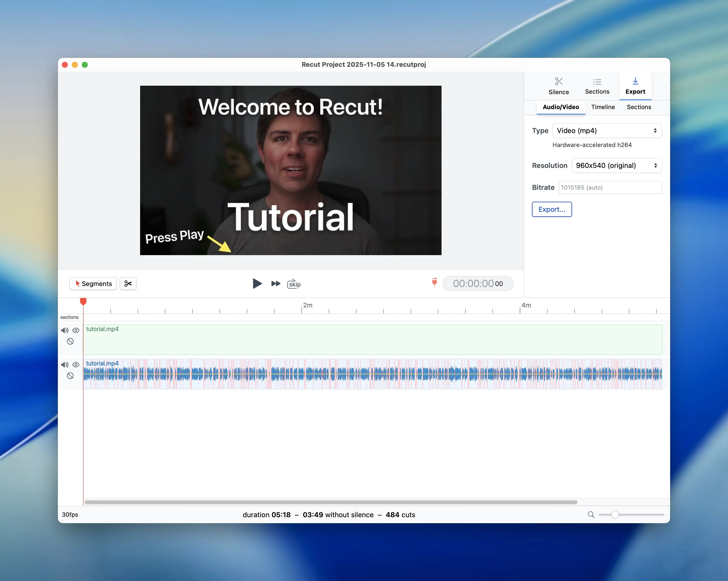Screen dimensions: 728x581
Task: Toggle the skip silence icon
Action: click(x=294, y=284)
